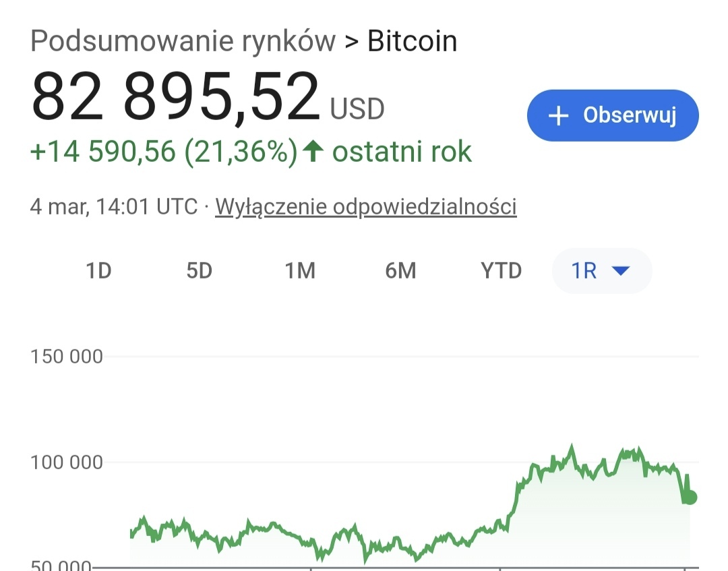Click the price change +14 590,56 value
The height and width of the screenshot is (571, 728).
pos(104,152)
